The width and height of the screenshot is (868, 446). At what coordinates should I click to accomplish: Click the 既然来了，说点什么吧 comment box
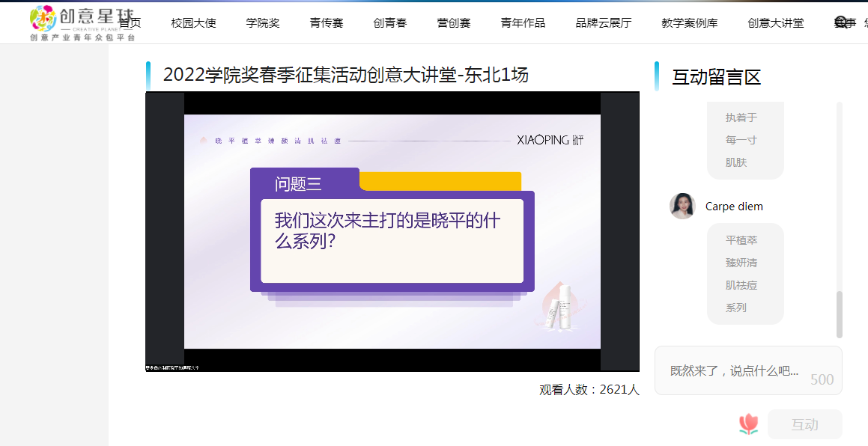click(748, 370)
